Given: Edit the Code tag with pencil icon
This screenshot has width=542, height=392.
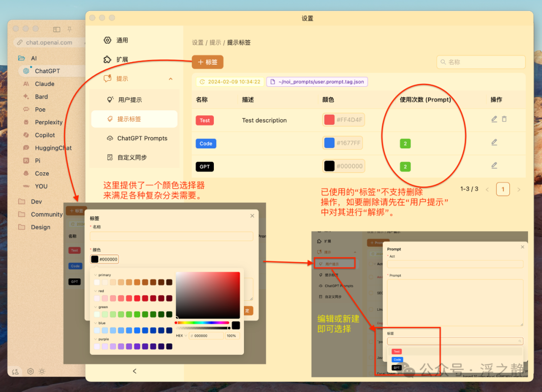Looking at the screenshot, I should 494,142.
